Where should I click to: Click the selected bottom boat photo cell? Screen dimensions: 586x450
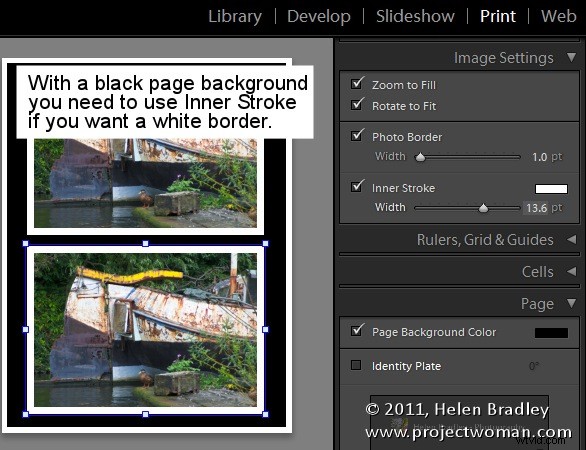click(145, 330)
